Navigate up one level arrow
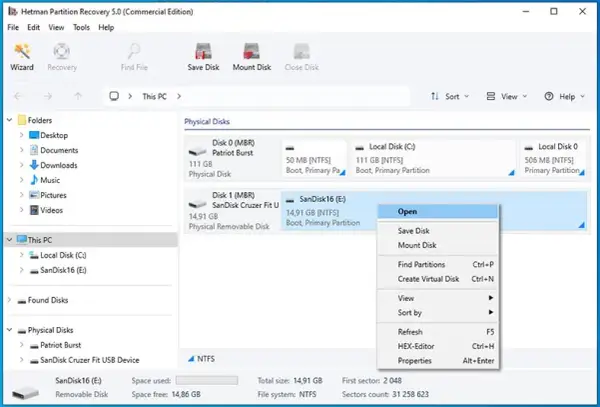Image resolution: width=600 pixels, height=407 pixels. 78,96
